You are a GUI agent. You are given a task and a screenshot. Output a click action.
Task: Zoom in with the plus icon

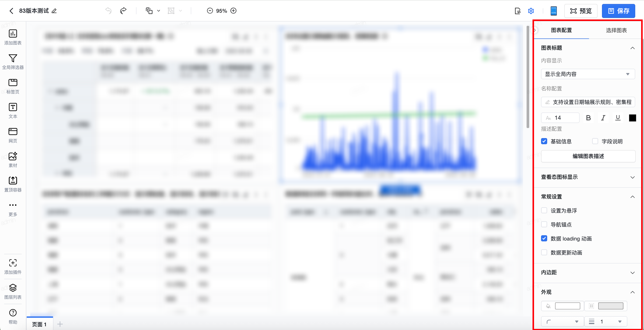pos(234,11)
